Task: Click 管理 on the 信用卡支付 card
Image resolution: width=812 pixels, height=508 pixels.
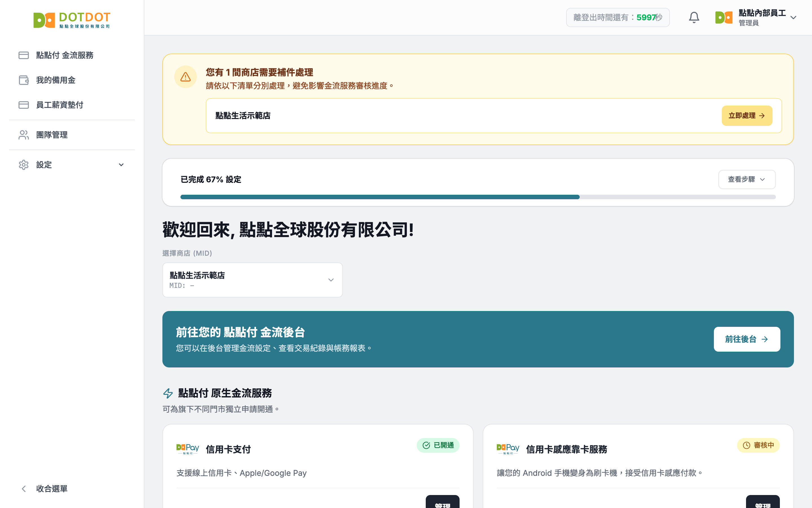Action: (x=442, y=502)
